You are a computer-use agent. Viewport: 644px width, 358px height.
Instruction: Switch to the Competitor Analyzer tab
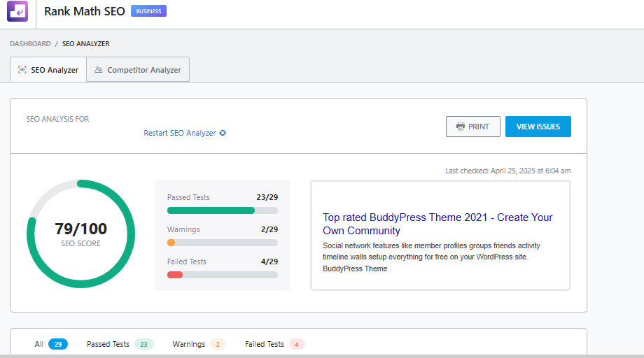coord(138,70)
